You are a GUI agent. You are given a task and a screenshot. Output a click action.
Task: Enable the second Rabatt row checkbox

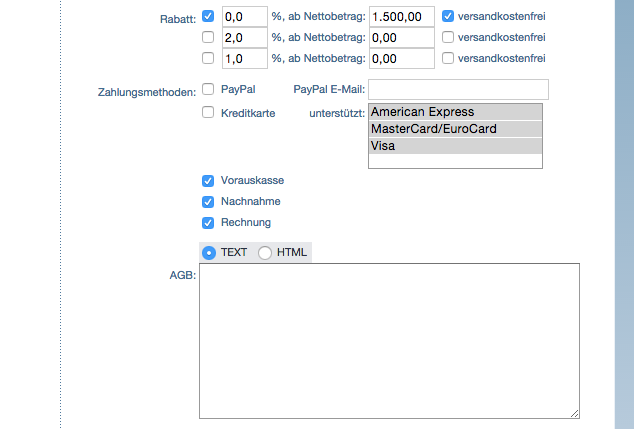pos(208,37)
